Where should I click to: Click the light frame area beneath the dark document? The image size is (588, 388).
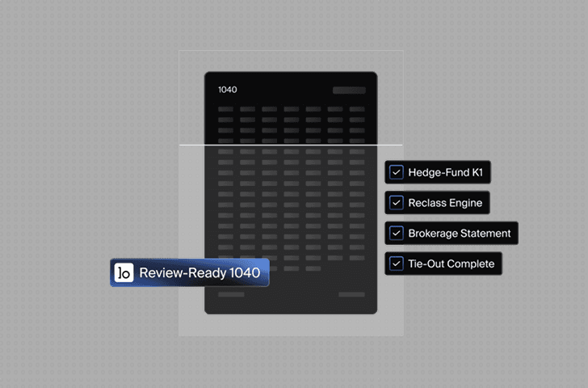pos(291,325)
